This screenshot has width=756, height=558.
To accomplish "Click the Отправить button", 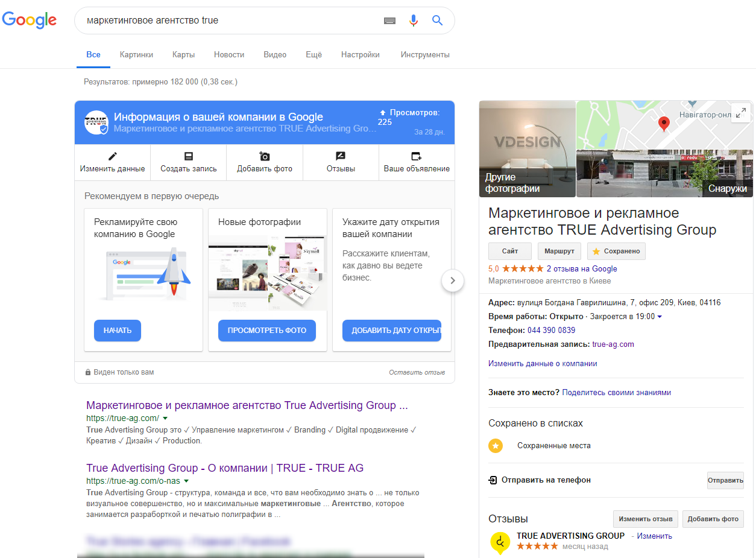I will click(725, 480).
